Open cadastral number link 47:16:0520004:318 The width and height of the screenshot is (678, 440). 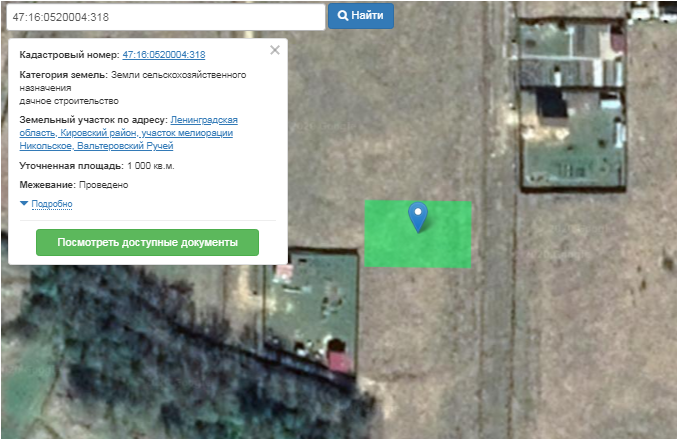[164, 55]
